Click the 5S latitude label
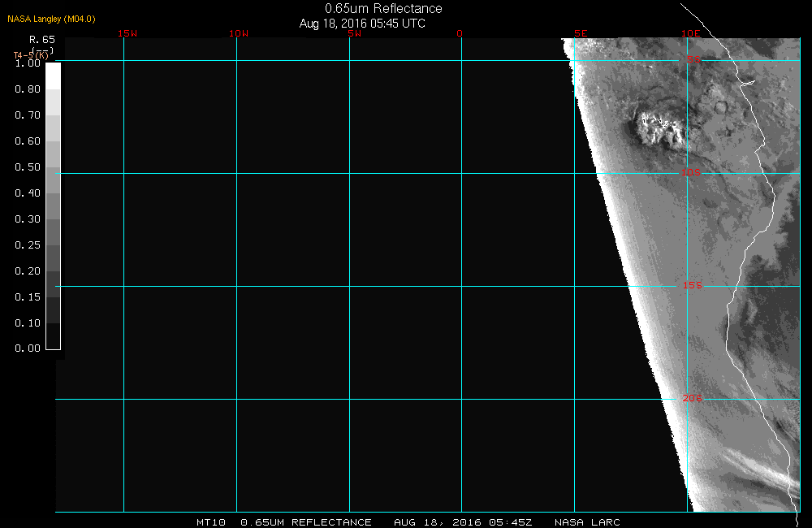812x528 pixels. [694, 59]
